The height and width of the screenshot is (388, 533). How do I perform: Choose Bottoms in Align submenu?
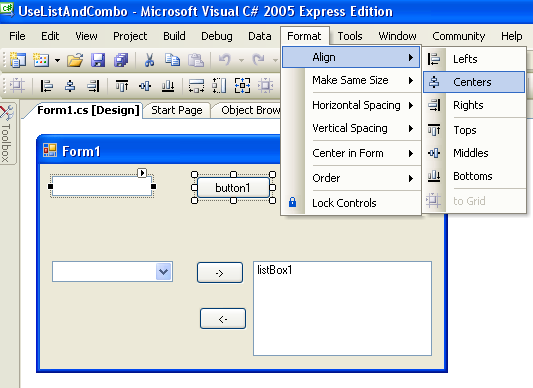[474, 176]
